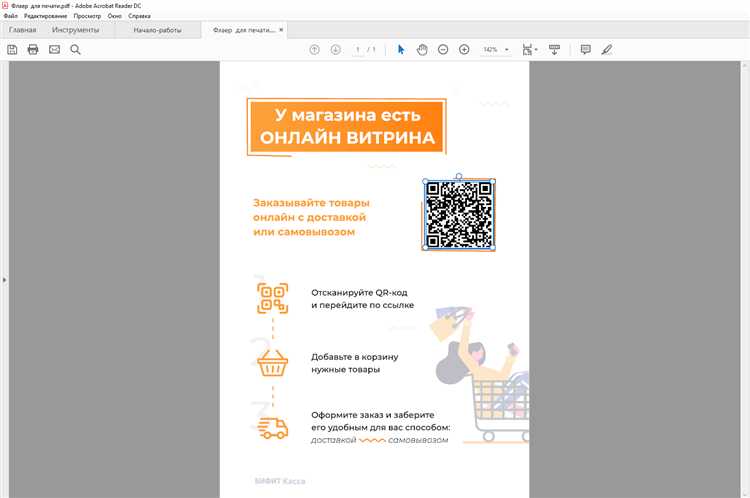
Task: Click the current page number field
Action: pyautogui.click(x=358, y=49)
